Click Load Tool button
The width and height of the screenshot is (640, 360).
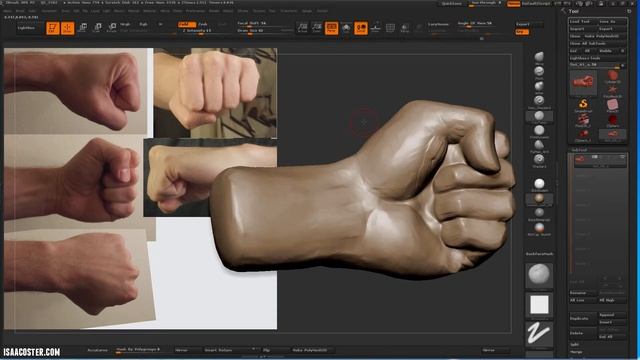[583, 21]
